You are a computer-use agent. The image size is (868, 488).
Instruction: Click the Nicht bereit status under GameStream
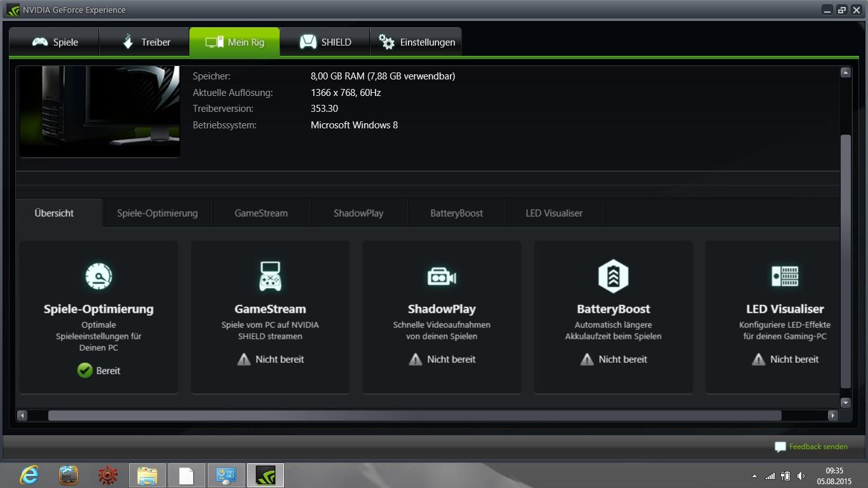pos(280,360)
